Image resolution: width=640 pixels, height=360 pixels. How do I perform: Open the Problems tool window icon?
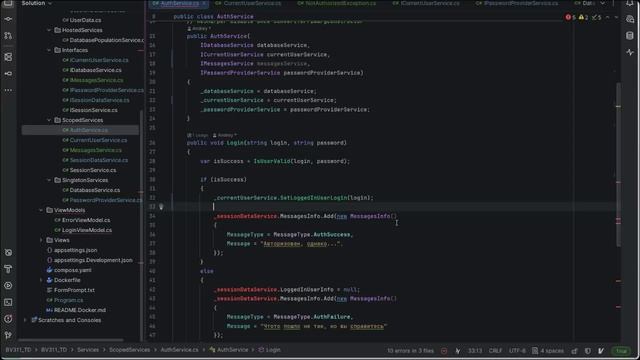coord(8,319)
